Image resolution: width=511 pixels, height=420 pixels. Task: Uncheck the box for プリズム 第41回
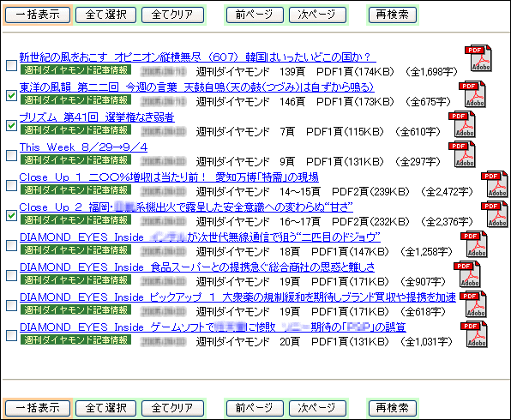(x=11, y=125)
